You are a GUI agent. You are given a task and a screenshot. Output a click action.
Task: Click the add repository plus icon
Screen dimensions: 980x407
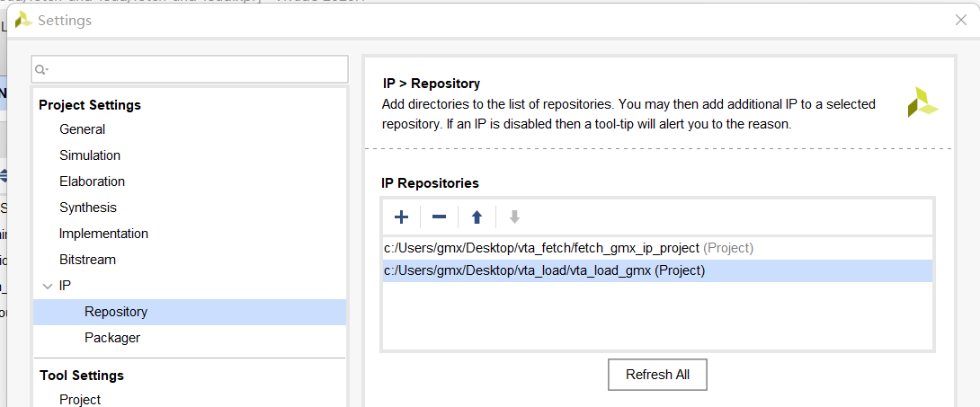(x=402, y=217)
